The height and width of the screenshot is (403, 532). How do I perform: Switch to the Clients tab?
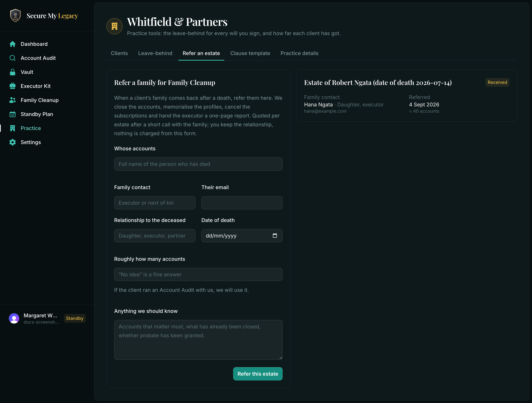tap(119, 53)
